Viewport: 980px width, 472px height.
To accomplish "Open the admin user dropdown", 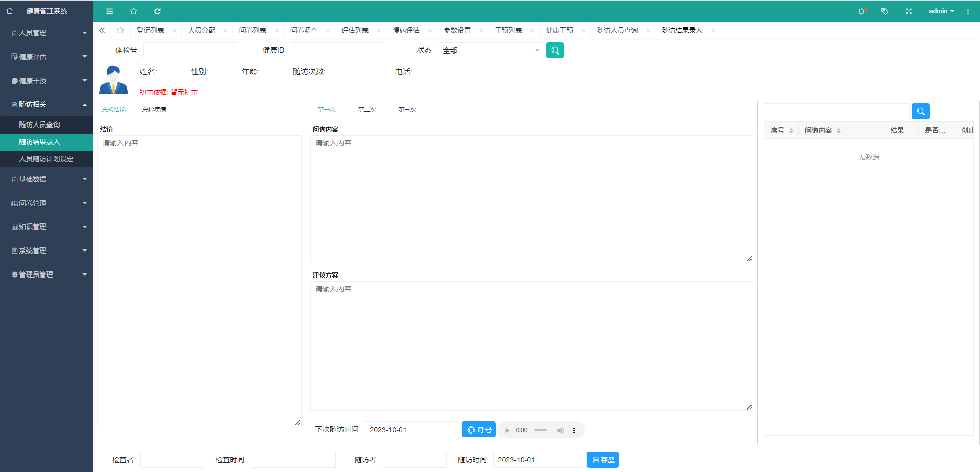I will click(x=941, y=11).
